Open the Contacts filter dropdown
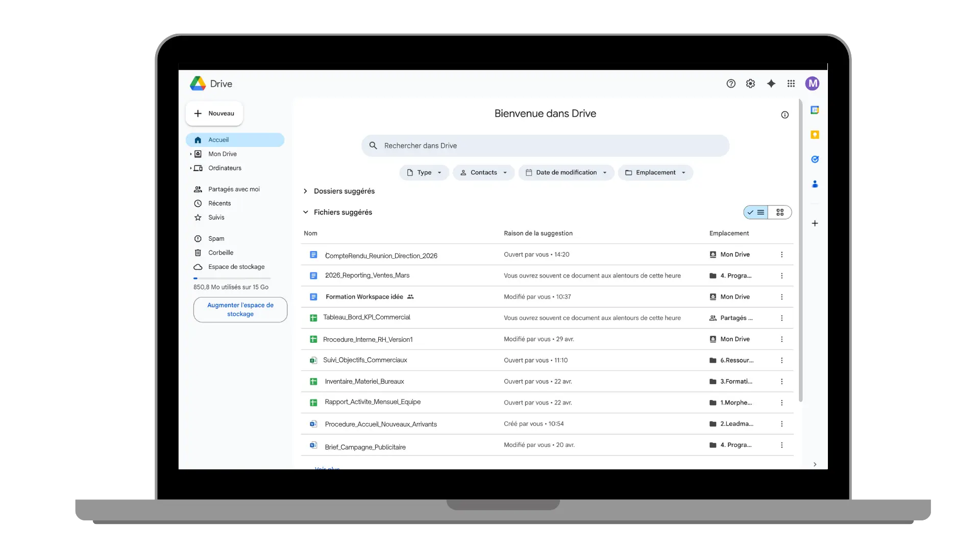Viewport: 980px width, 551px height. click(483, 172)
